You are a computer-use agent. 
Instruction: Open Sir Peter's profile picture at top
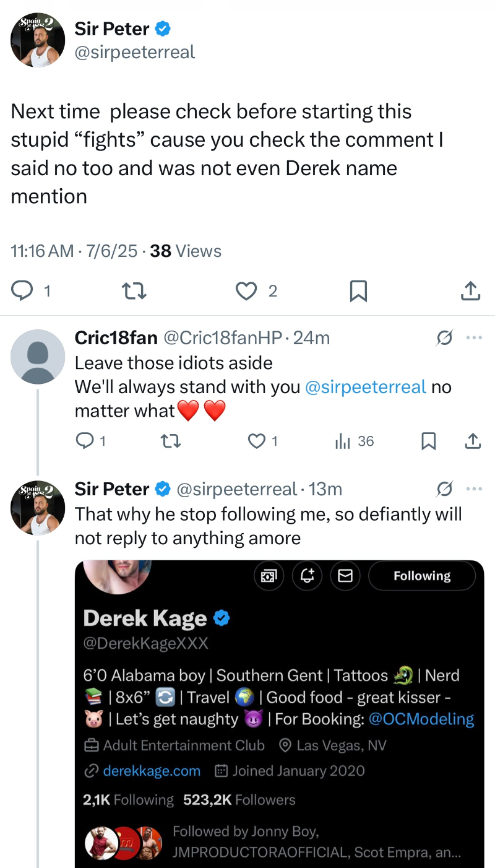38,40
